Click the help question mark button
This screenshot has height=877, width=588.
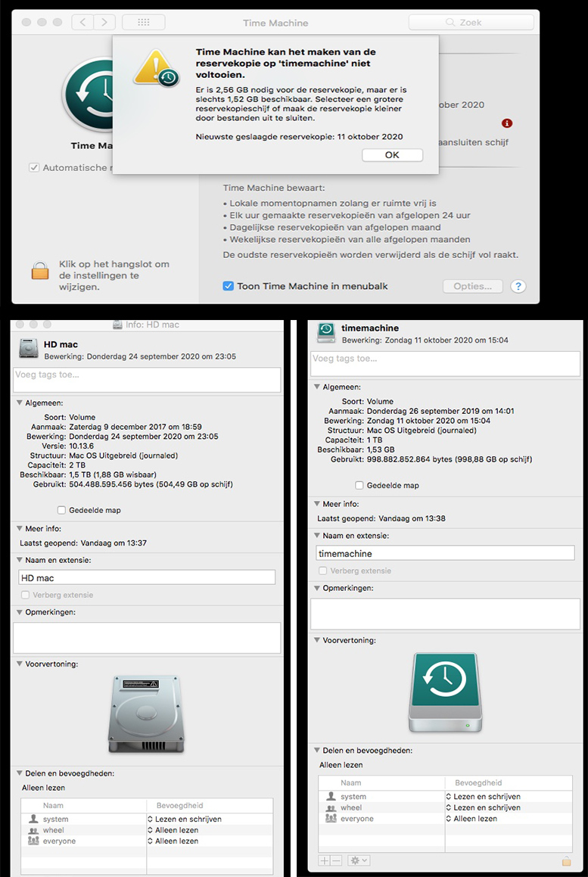click(518, 286)
